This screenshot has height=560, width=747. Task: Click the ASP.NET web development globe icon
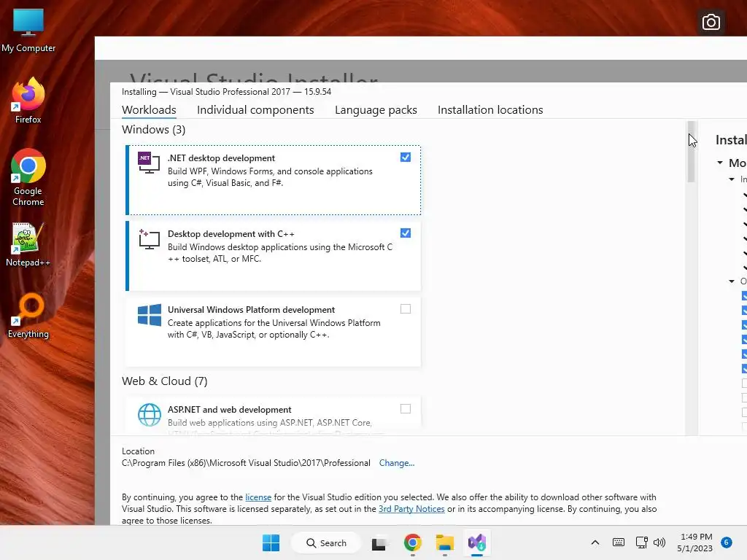149,415
